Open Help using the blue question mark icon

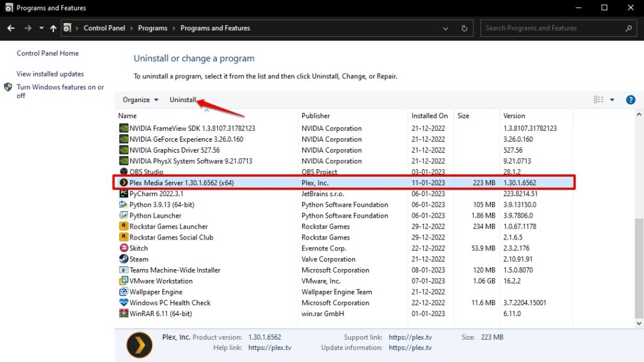631,100
